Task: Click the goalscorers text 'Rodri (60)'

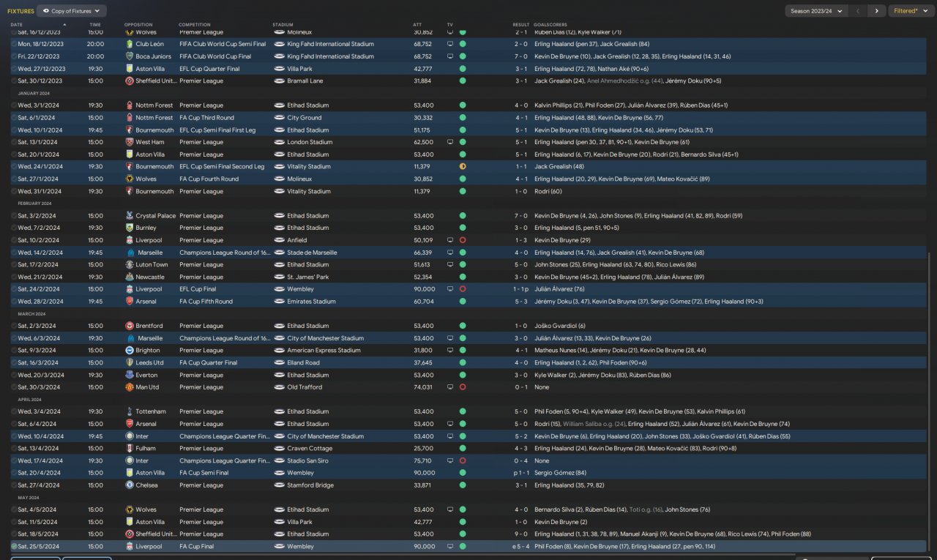Action: (x=548, y=191)
